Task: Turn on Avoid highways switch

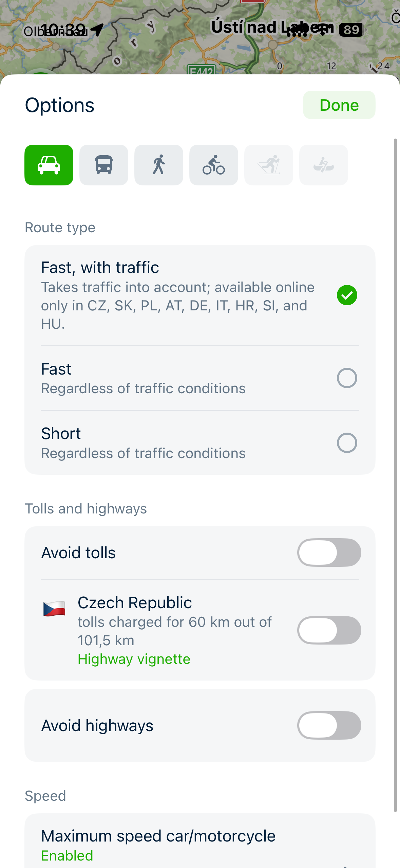Action: point(329,725)
